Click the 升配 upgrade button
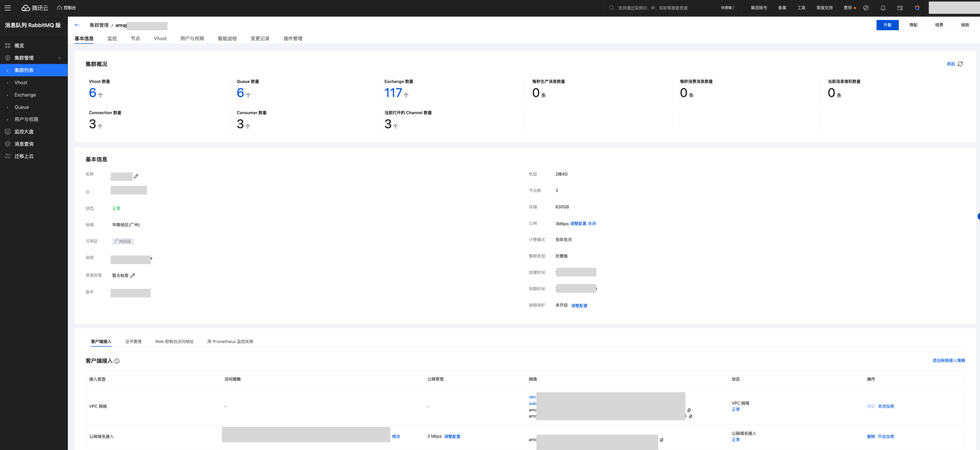 888,25
